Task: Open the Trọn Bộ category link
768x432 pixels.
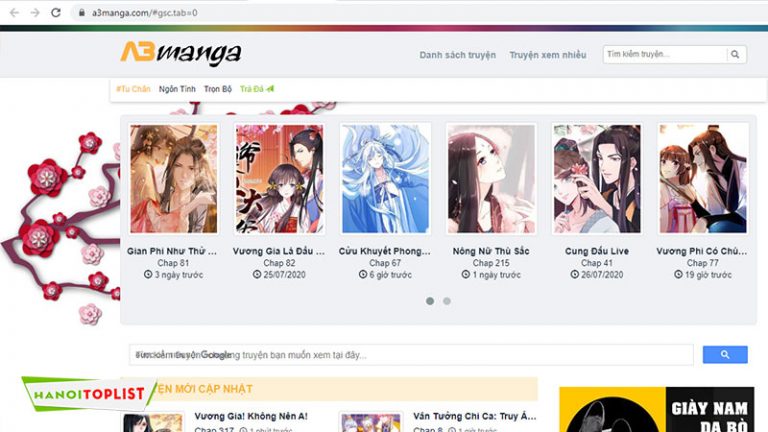Action: (218, 89)
